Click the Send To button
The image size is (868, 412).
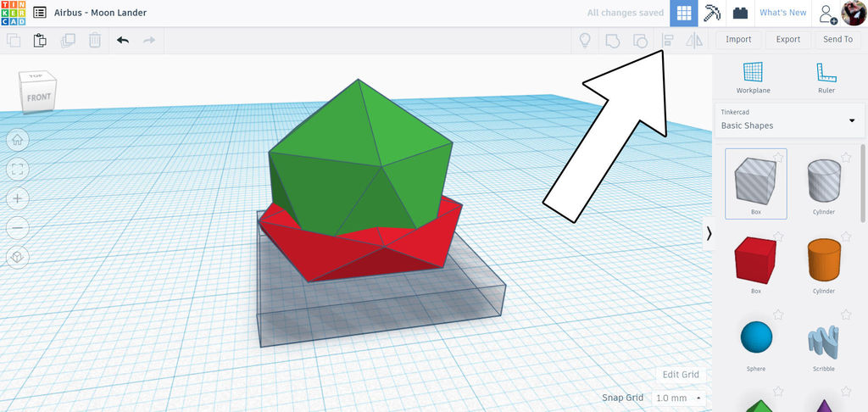837,39
